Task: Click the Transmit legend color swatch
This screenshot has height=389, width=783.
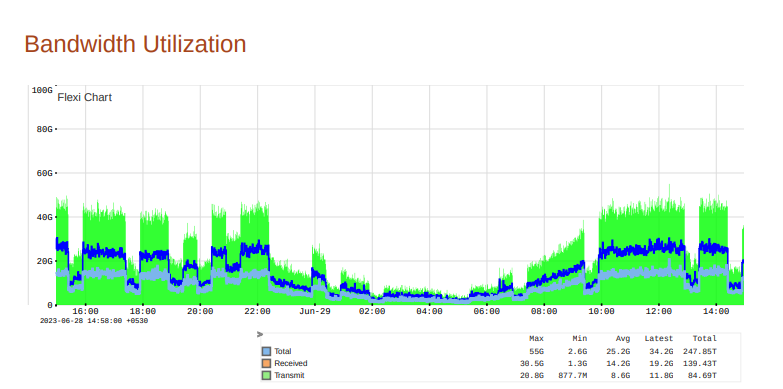Action: [266, 375]
